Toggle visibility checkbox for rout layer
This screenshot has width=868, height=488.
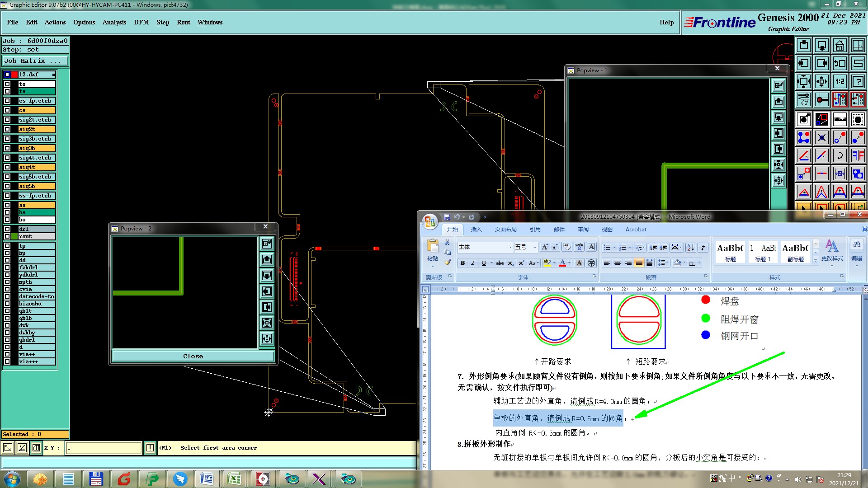click(x=7, y=236)
